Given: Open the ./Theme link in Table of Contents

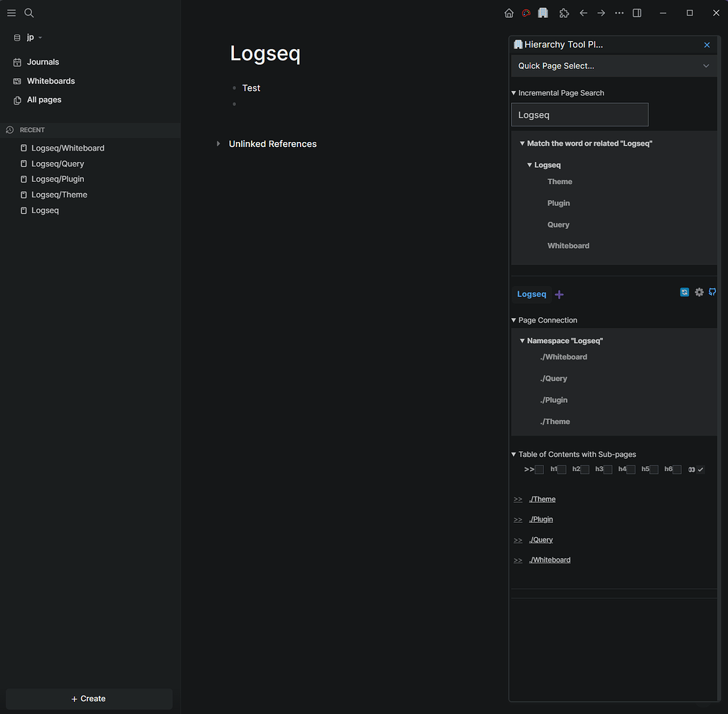Looking at the screenshot, I should tap(542, 499).
